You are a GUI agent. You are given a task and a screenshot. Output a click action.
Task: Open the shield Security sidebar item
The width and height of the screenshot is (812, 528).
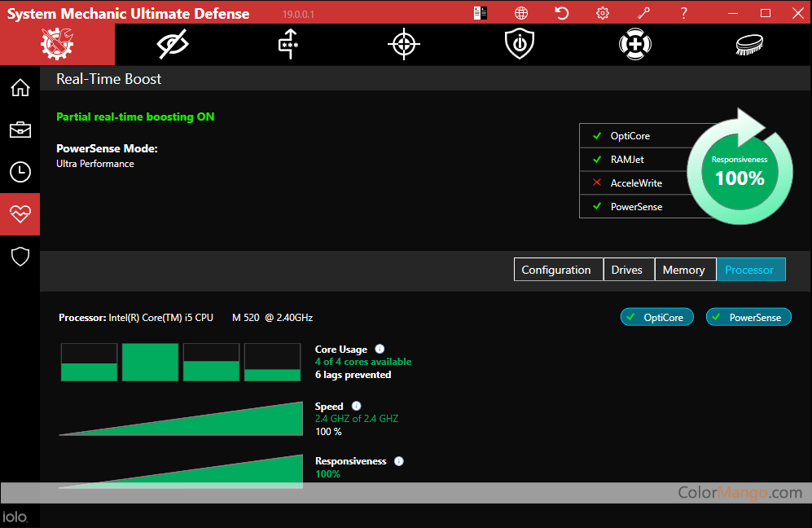click(x=20, y=257)
